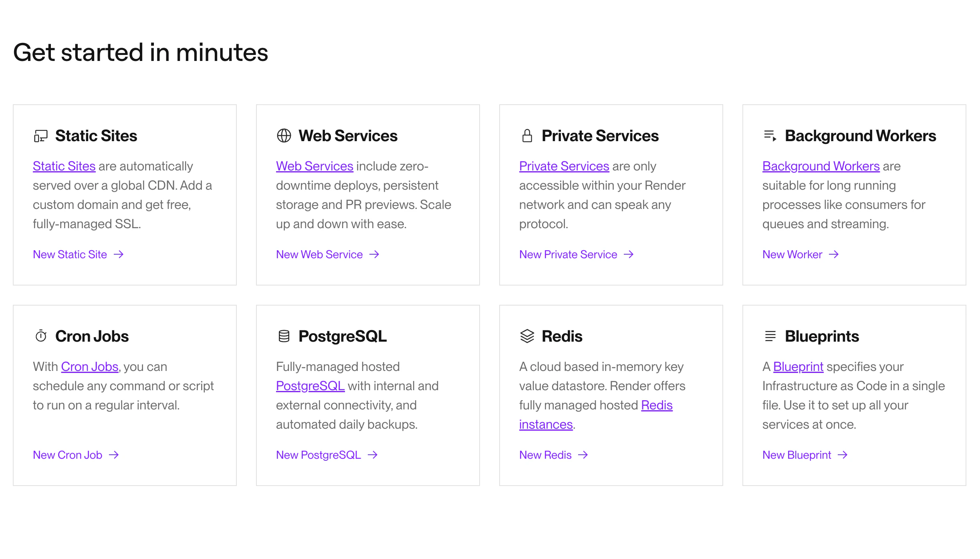The width and height of the screenshot is (980, 559).
Task: Click the Redis stacked layers icon
Action: (527, 336)
